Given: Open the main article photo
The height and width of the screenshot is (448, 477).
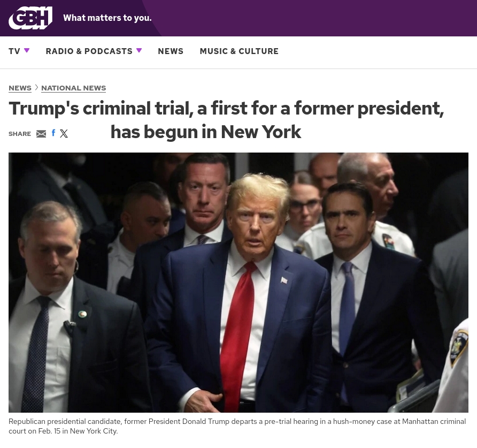Looking at the screenshot, I should click(239, 283).
